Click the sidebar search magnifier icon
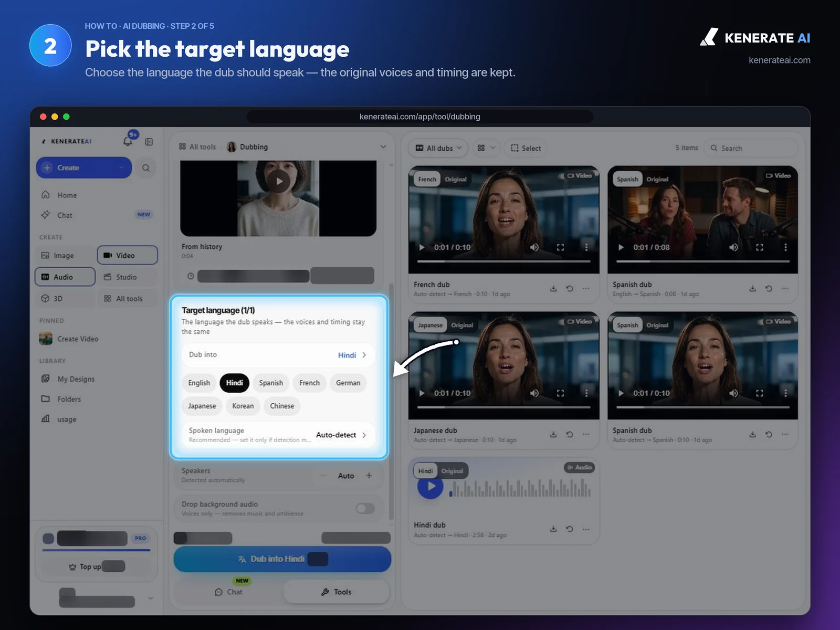 [146, 168]
